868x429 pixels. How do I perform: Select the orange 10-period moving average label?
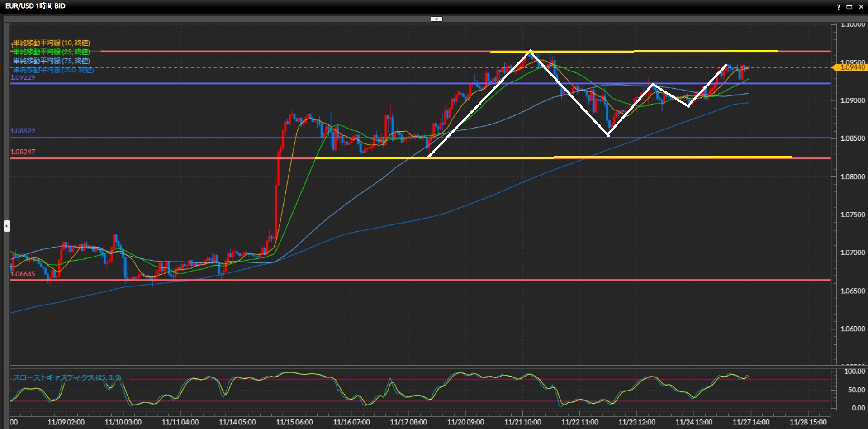coord(52,43)
